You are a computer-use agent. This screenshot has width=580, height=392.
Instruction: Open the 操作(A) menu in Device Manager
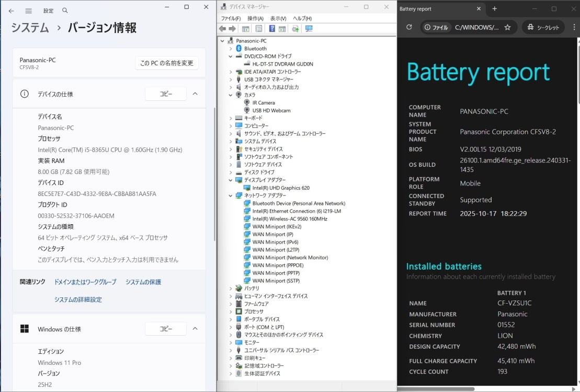click(x=255, y=19)
